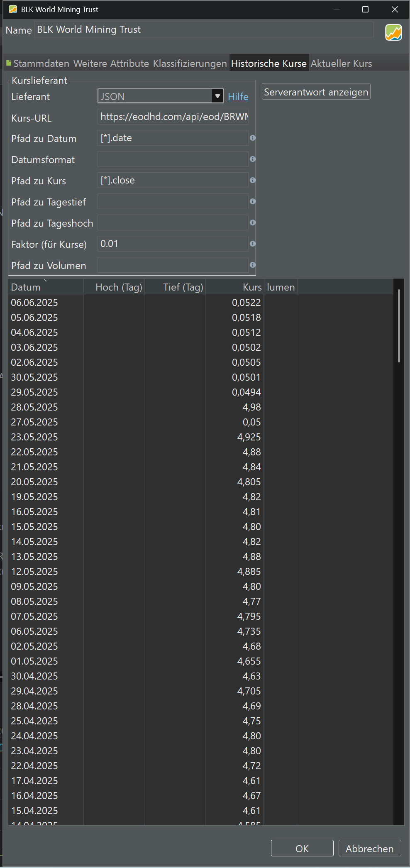Close the BLK World Mining Trust dialog
410x868 pixels.
click(x=395, y=9)
